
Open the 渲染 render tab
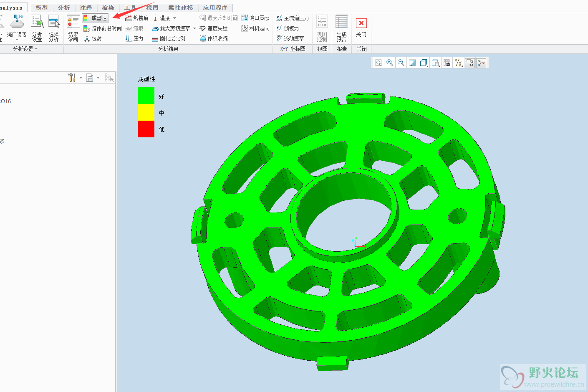(x=108, y=8)
